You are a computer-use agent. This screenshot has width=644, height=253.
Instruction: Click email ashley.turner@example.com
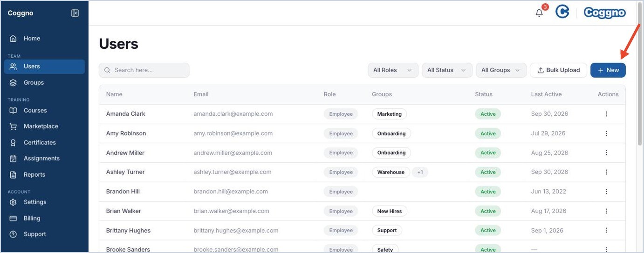pyautogui.click(x=233, y=172)
